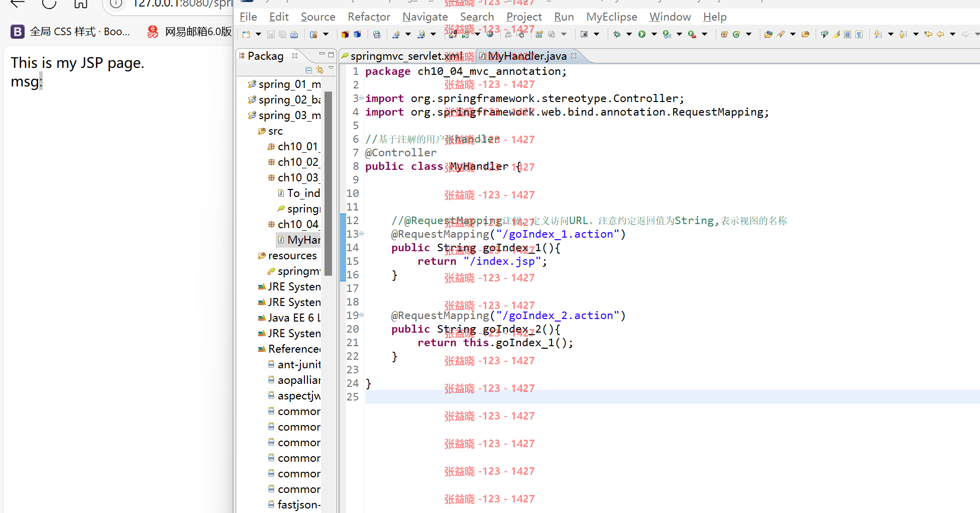Image resolution: width=980 pixels, height=513 pixels.
Task: Click the browser home icon
Action: [x=80, y=4]
